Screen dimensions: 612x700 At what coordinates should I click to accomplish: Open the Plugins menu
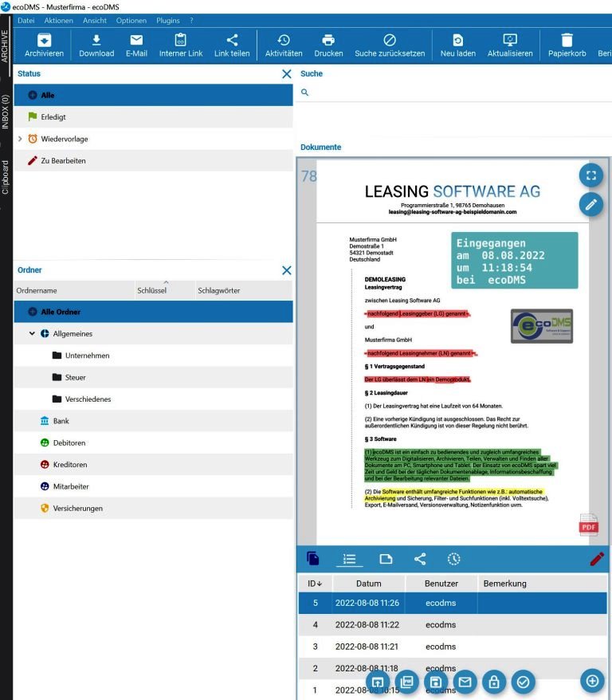[x=167, y=21]
